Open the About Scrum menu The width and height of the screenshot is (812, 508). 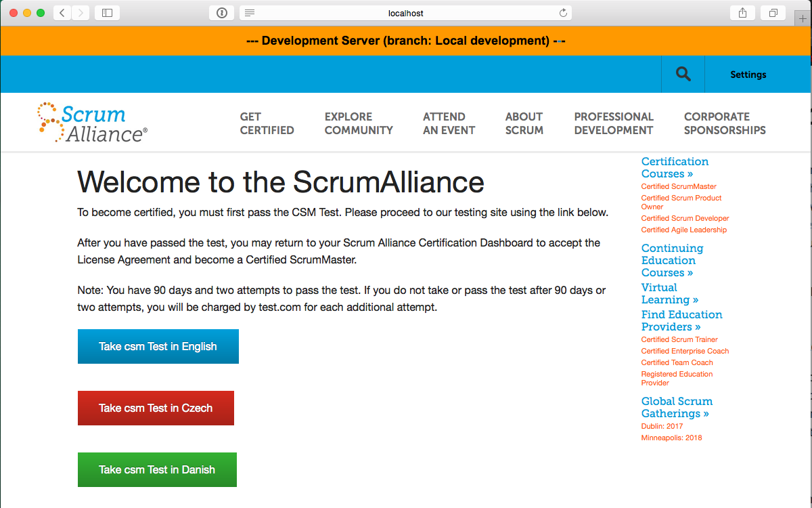(x=524, y=123)
